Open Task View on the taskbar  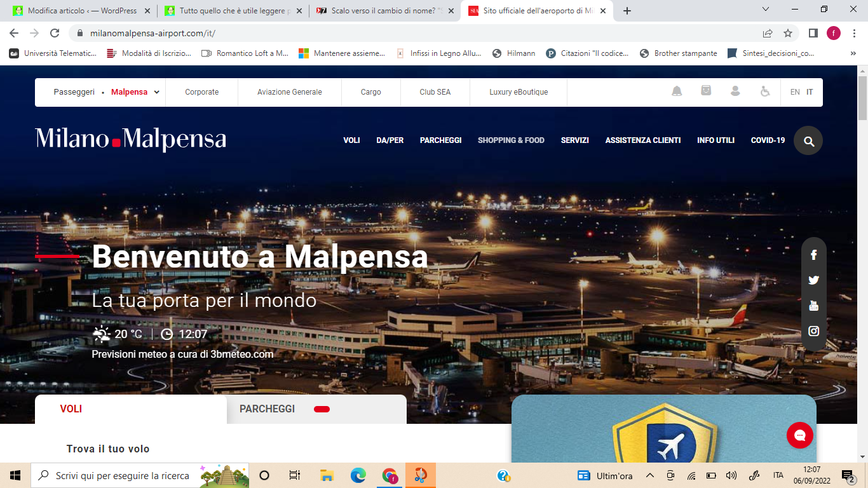[x=295, y=475]
